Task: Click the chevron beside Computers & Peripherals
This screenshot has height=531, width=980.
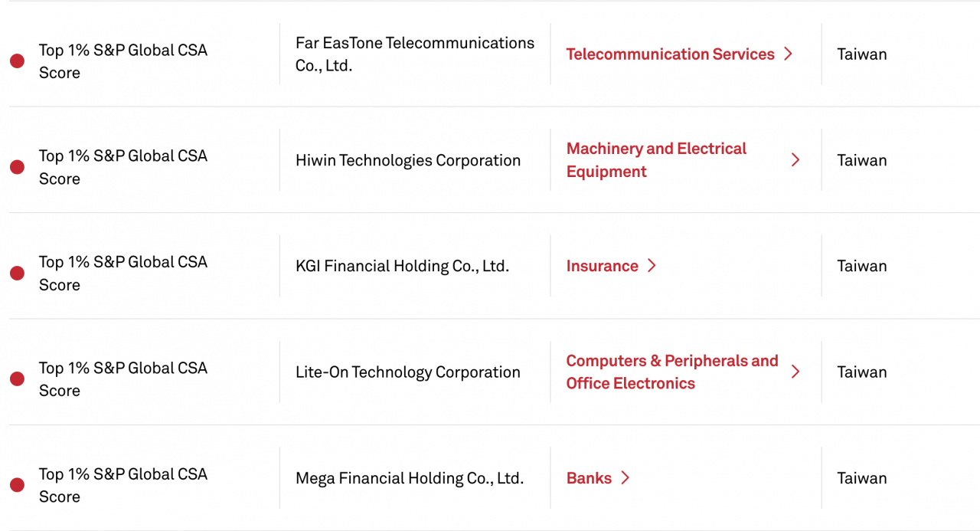Action: coord(795,372)
